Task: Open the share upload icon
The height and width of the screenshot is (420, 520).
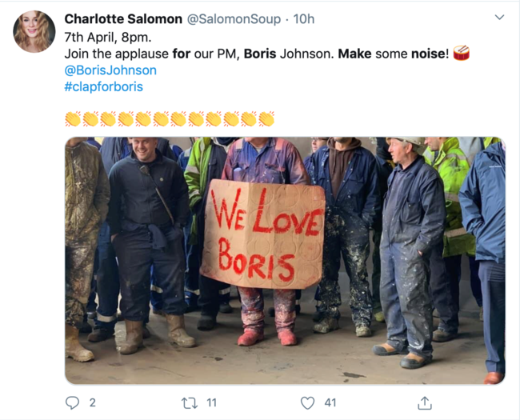Action: click(x=425, y=402)
